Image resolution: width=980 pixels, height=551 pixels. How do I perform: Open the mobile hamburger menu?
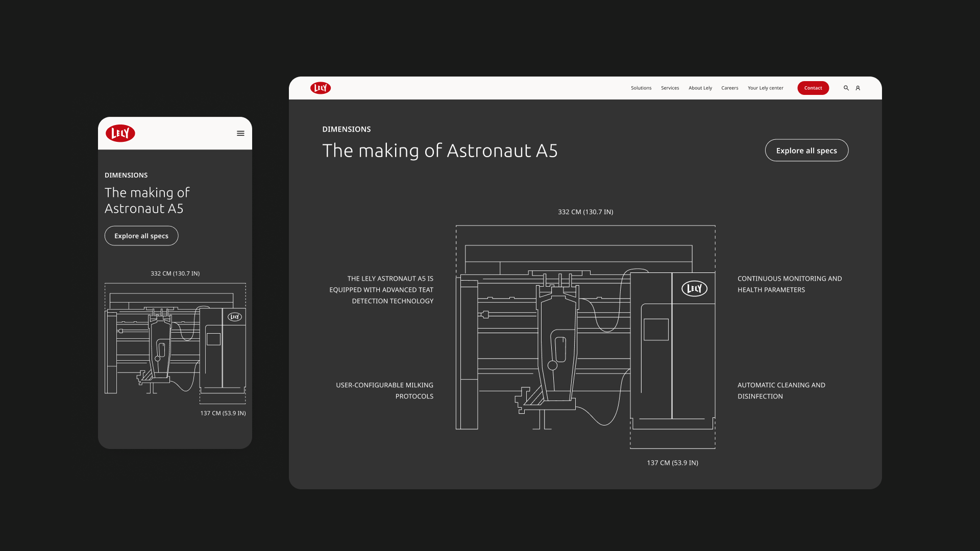[240, 133]
